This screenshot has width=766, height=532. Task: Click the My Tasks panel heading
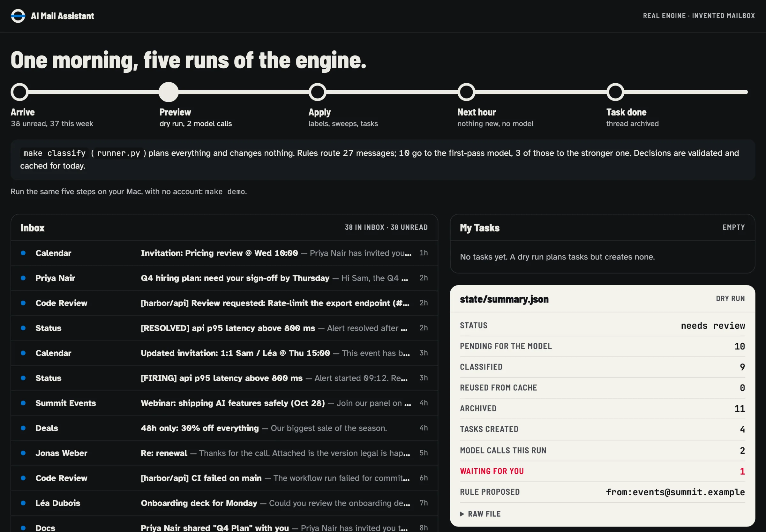pos(479,228)
